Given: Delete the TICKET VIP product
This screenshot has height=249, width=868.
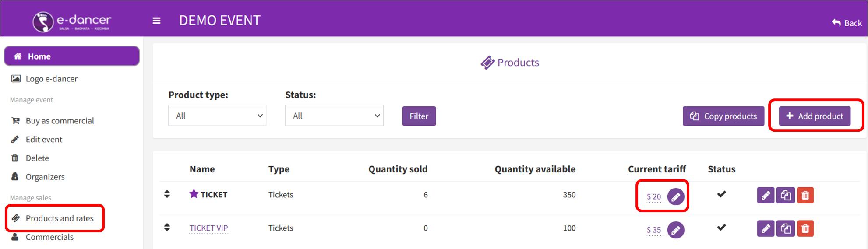Looking at the screenshot, I should 805,228.
